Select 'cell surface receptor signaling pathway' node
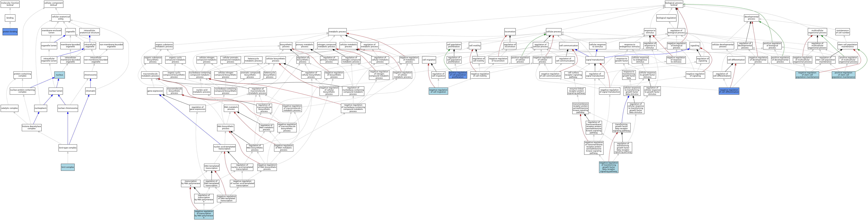This screenshot has width=868, height=220. [x=573, y=75]
